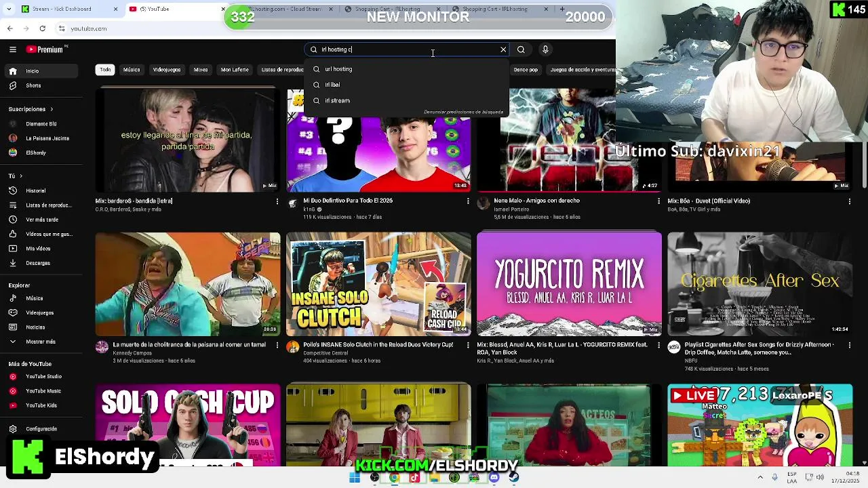Expand the Suscripciones section chevron
The image size is (868, 488).
point(51,109)
